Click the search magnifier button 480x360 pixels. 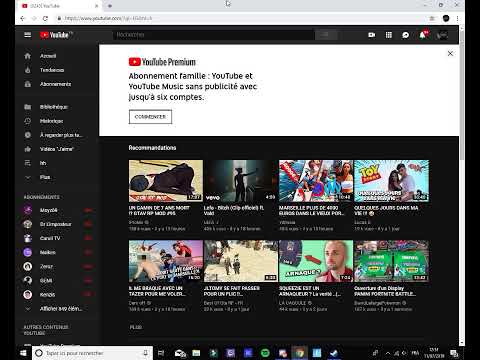pos(326,35)
